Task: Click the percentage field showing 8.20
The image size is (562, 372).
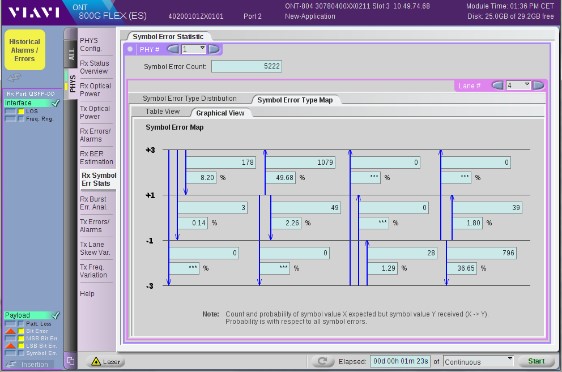Action: 201,177
